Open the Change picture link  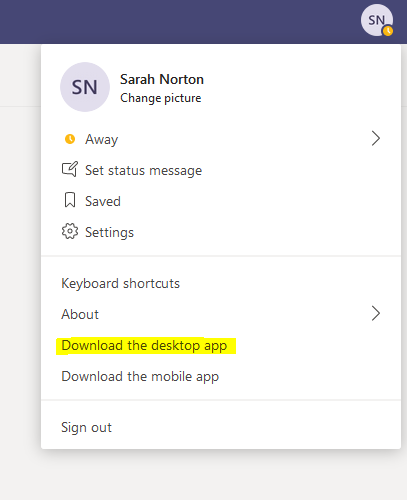point(161,98)
